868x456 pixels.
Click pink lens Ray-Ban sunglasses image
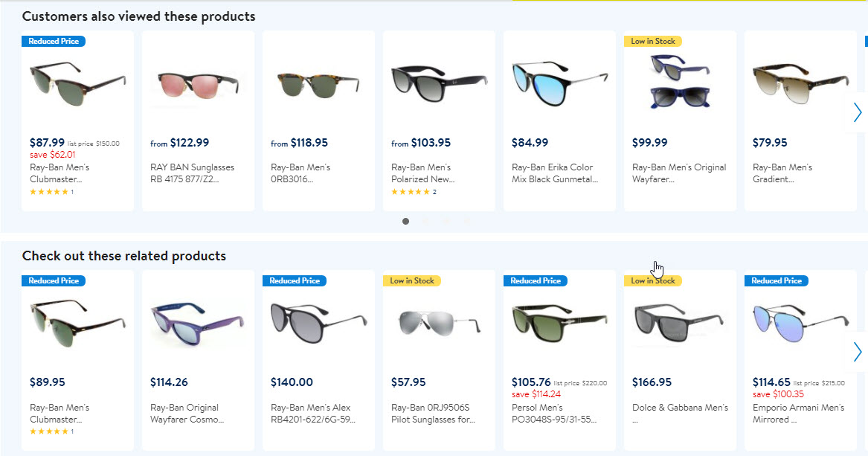coord(198,83)
